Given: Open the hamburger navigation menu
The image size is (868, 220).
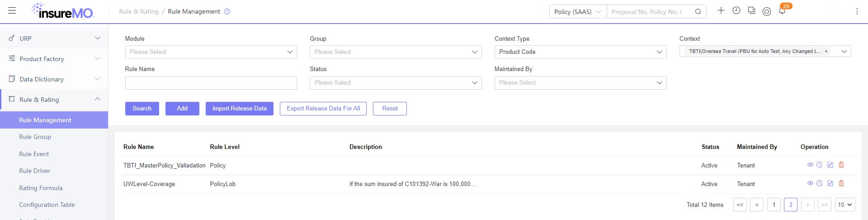Looking at the screenshot, I should click(12, 10).
